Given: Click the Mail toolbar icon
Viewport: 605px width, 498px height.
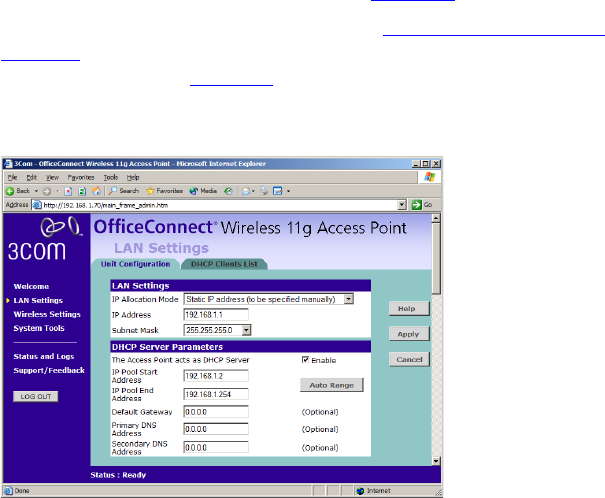Looking at the screenshot, I should (246, 191).
